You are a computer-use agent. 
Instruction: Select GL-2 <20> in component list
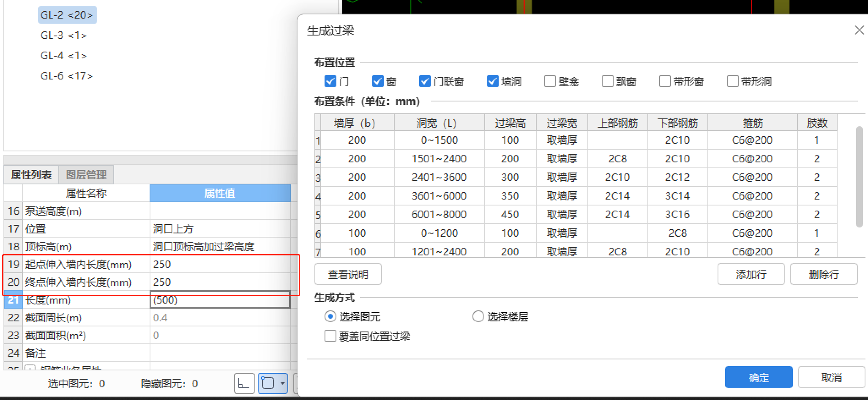[67, 15]
